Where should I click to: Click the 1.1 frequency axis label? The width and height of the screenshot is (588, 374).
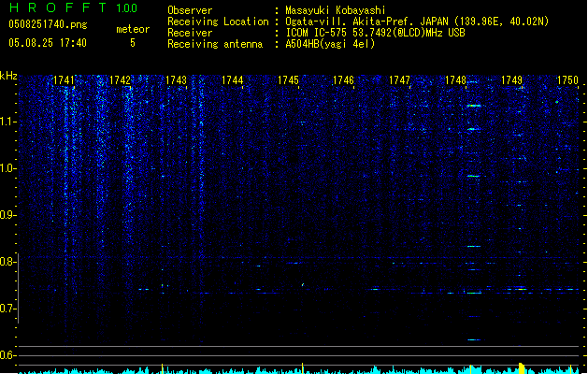[x=8, y=122]
